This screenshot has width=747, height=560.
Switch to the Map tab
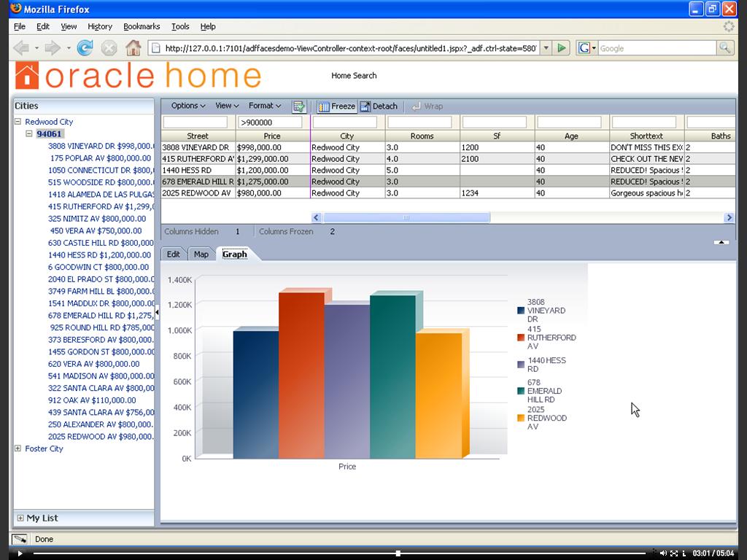[201, 254]
